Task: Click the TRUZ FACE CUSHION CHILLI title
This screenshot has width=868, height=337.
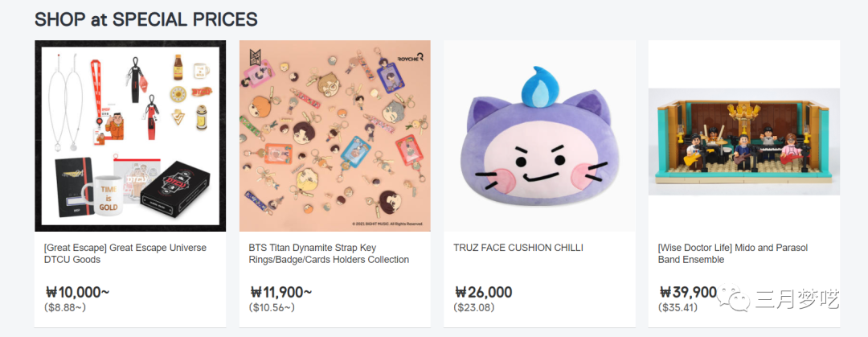Action: pyautogui.click(x=518, y=248)
